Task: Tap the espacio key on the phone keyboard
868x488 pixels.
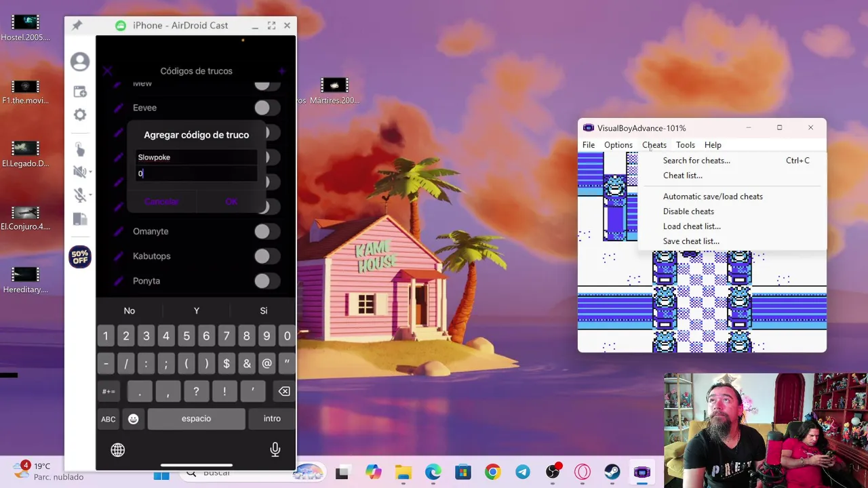Action: point(196,419)
